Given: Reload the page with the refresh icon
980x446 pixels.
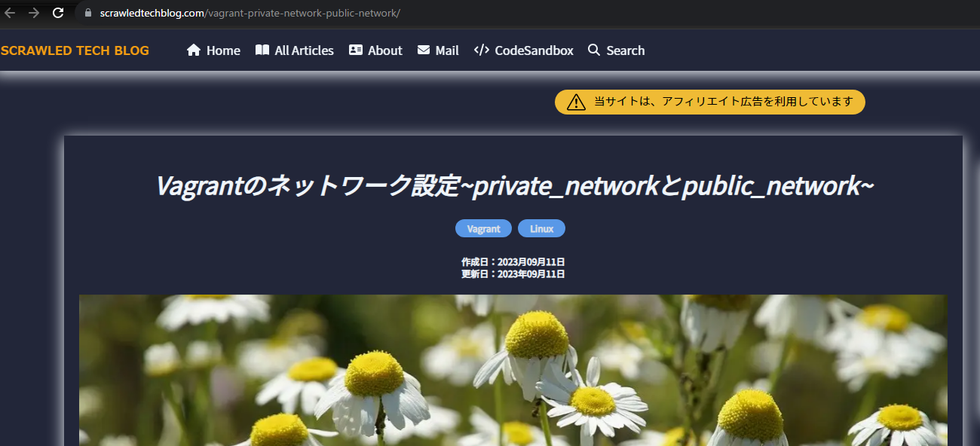Looking at the screenshot, I should [x=58, y=13].
